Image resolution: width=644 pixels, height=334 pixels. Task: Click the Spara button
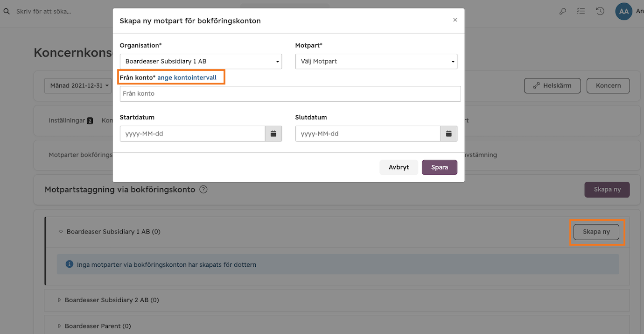pos(440,167)
